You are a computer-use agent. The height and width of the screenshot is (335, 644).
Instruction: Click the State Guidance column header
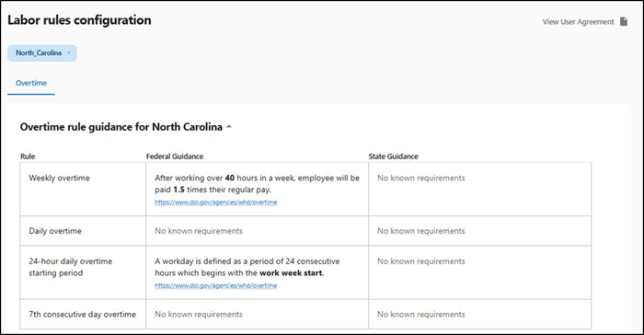point(393,156)
